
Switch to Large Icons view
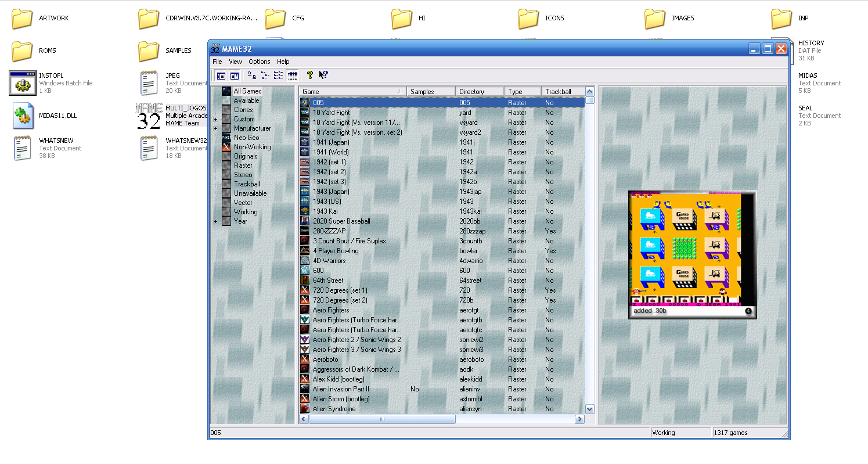[x=252, y=75]
